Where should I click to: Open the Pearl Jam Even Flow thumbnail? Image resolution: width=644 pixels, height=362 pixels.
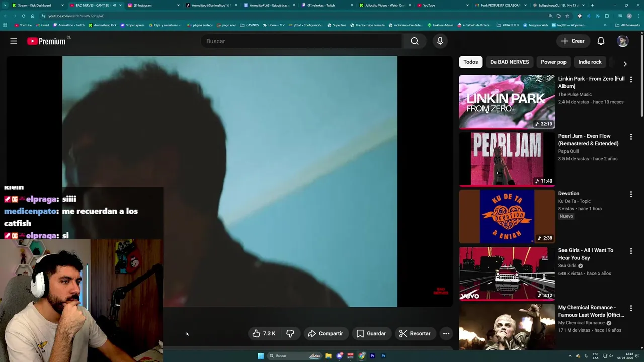click(507, 159)
